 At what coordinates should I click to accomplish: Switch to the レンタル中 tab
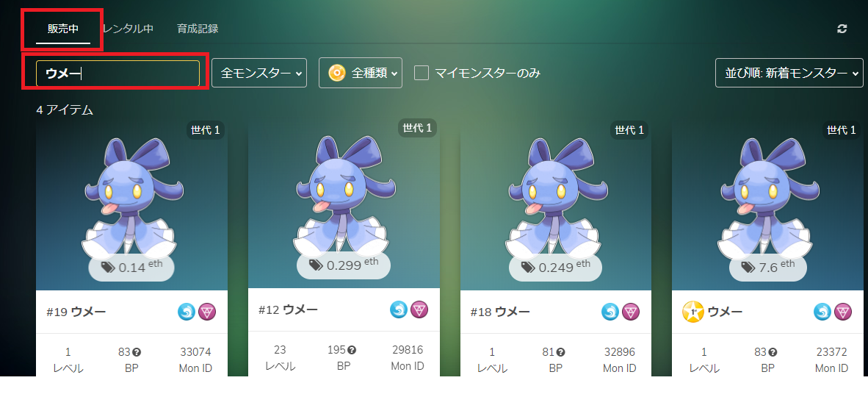128,29
